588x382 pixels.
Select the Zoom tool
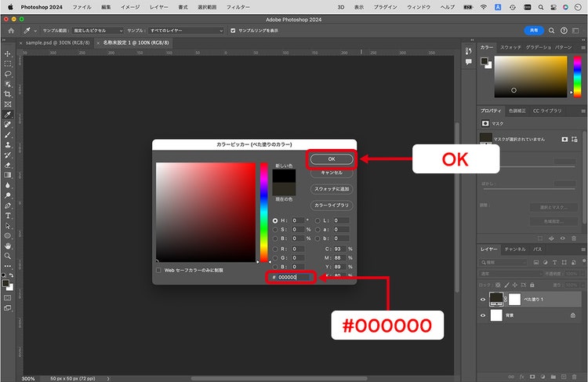(8, 256)
